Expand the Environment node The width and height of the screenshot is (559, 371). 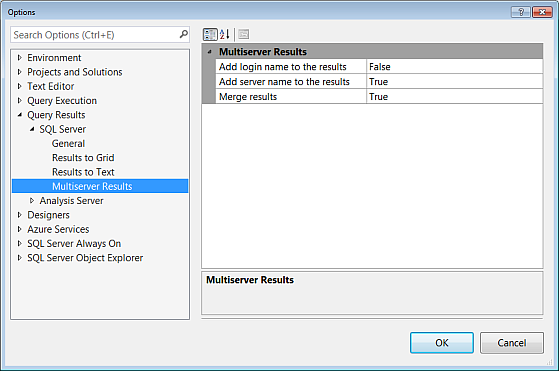20,57
